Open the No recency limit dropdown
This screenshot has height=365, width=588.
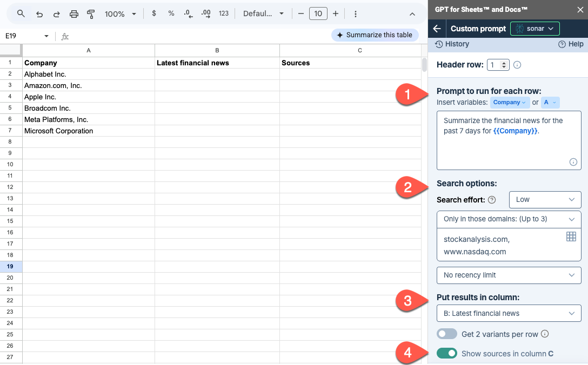[509, 275]
